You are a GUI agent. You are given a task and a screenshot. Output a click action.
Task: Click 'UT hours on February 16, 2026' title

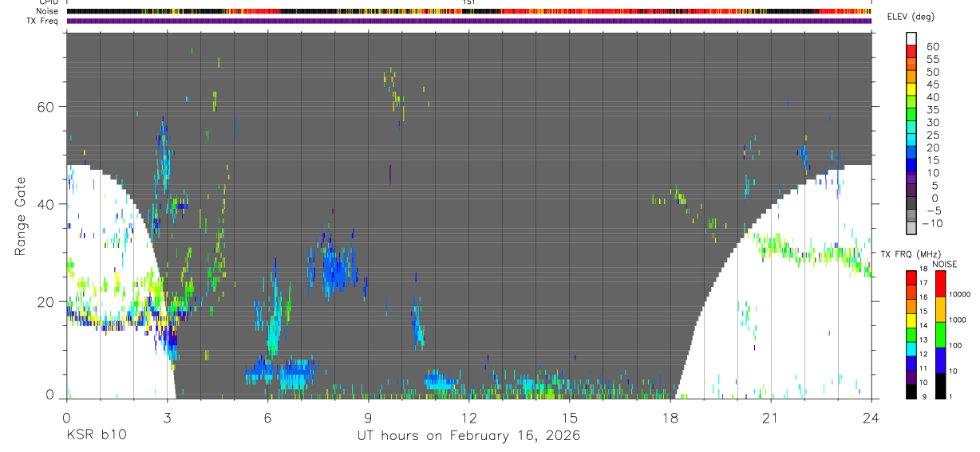pos(468,435)
